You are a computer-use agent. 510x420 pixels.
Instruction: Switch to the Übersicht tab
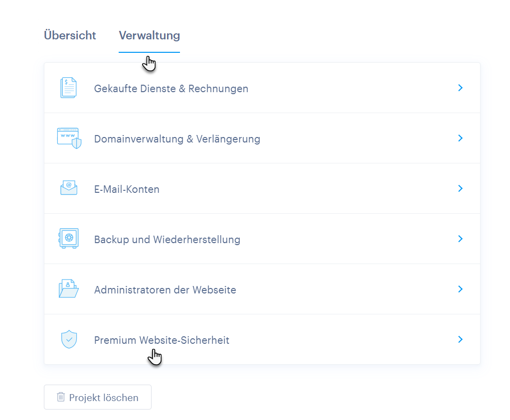coord(70,36)
